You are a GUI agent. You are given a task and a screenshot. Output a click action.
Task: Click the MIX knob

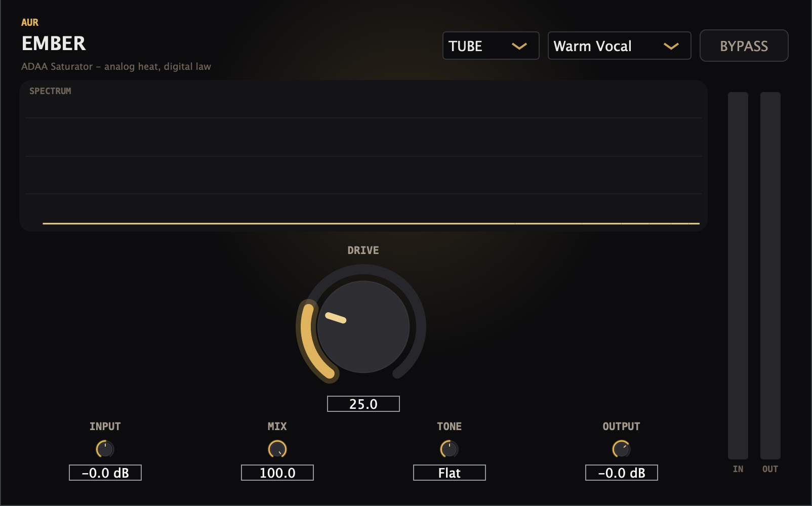click(277, 449)
